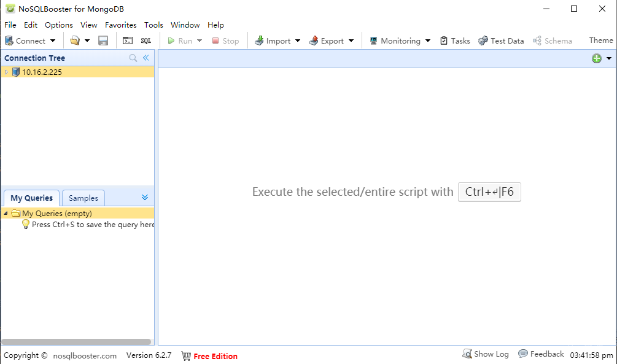Click the Schema toolbar button

click(x=553, y=41)
